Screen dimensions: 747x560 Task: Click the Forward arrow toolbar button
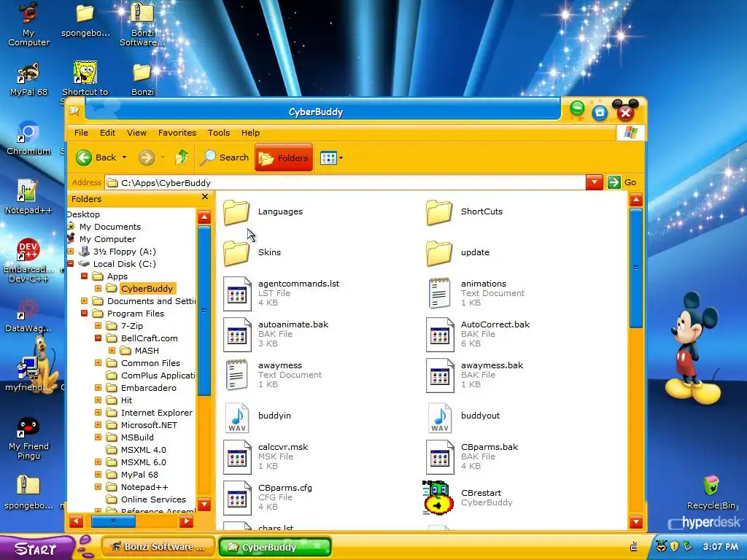147,157
